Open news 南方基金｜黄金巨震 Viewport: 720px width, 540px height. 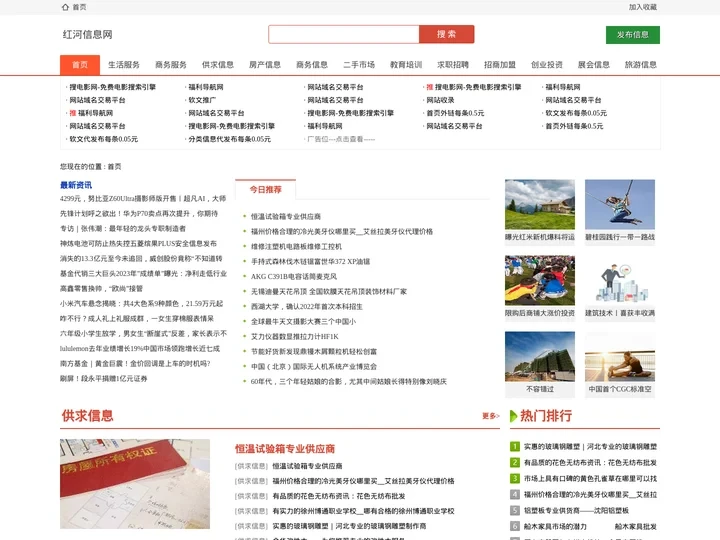coord(135,364)
